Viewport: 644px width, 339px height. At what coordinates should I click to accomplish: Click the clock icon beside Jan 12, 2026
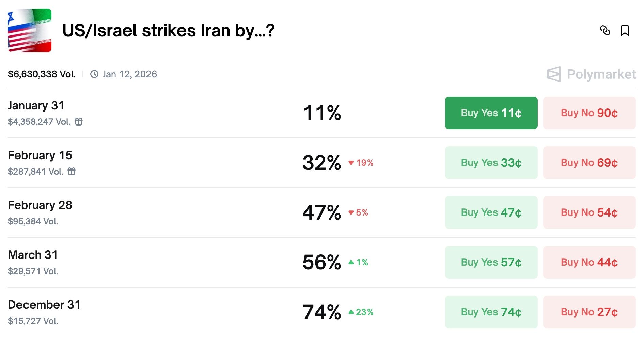[x=94, y=74]
